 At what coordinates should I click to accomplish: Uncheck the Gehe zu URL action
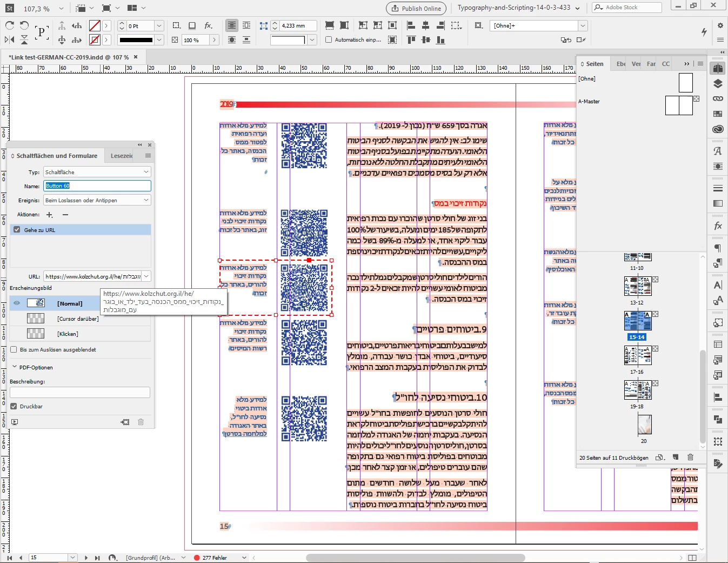click(x=17, y=230)
